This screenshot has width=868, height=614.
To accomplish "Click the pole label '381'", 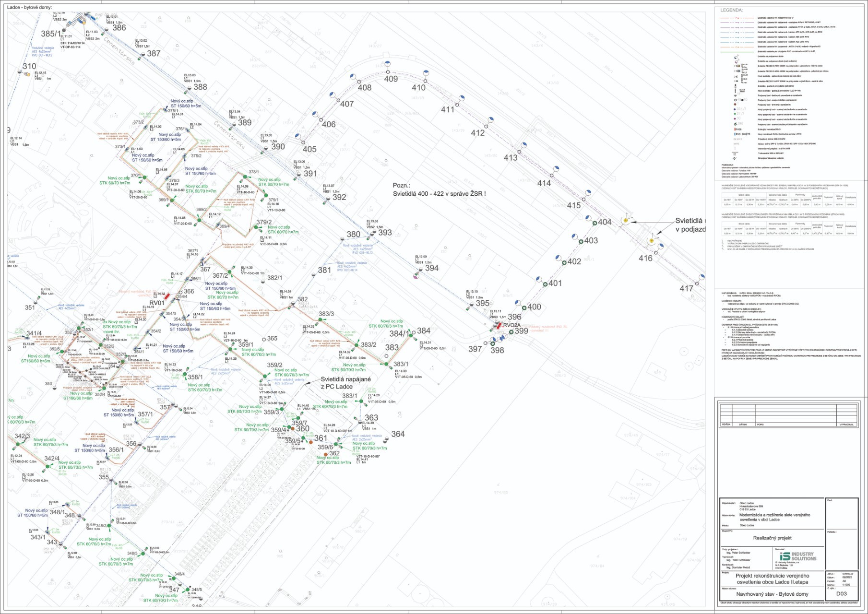I will (324, 270).
